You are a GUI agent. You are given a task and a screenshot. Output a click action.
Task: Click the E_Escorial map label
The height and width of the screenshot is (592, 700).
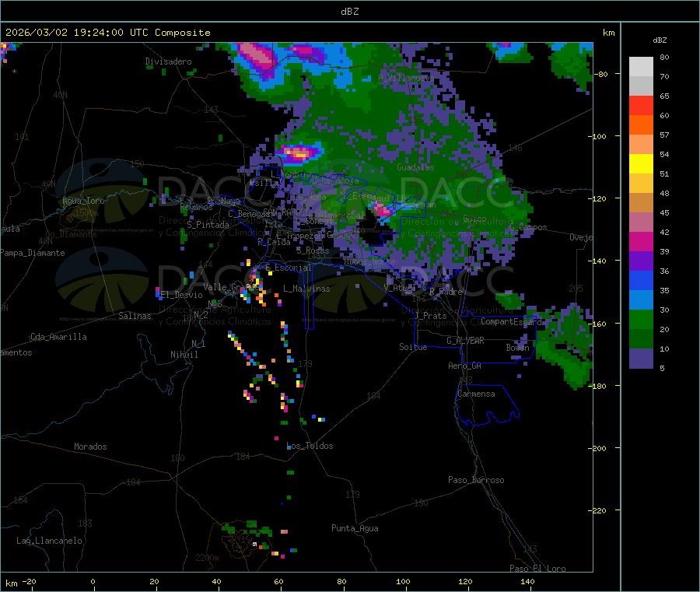click(x=289, y=268)
